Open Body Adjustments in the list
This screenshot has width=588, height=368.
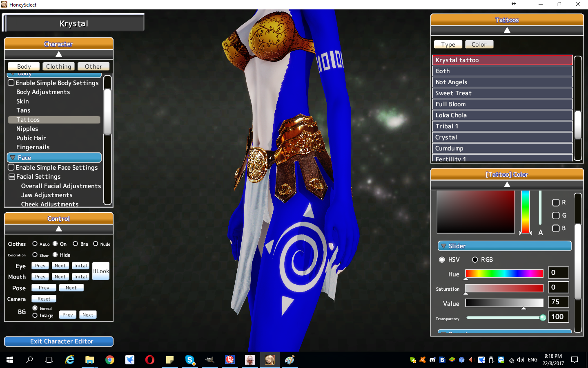pos(43,92)
